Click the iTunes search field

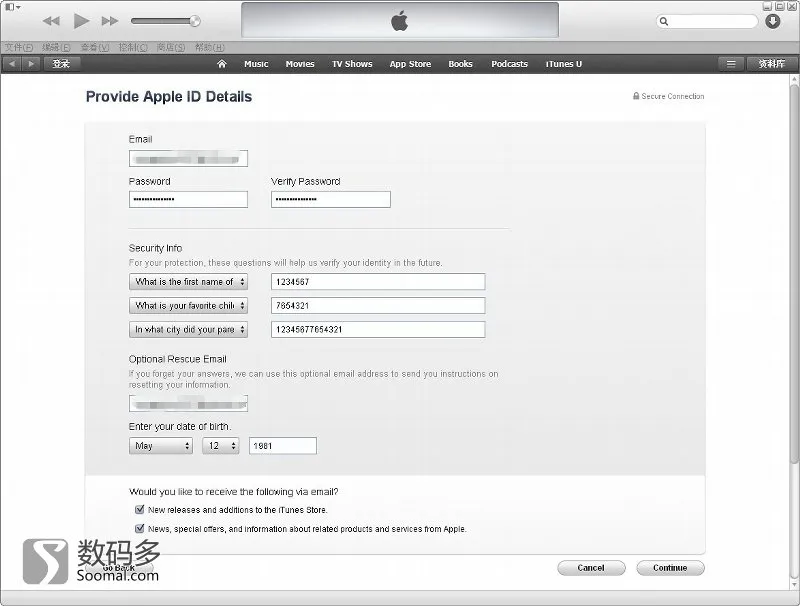pyautogui.click(x=707, y=21)
